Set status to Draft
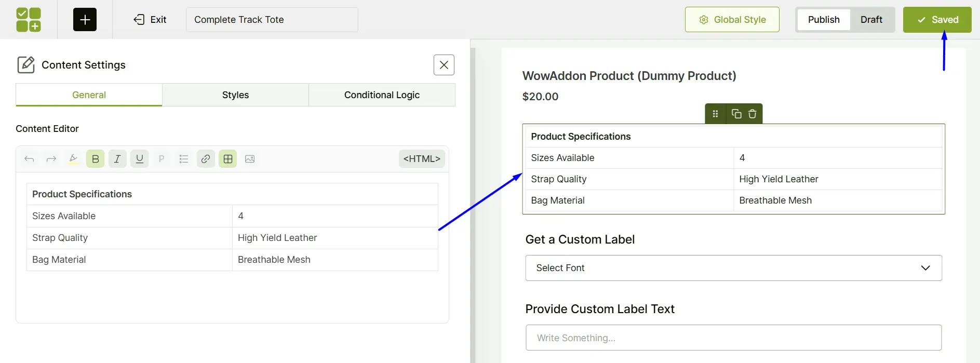Image resolution: width=980 pixels, height=363 pixels. (x=871, y=20)
